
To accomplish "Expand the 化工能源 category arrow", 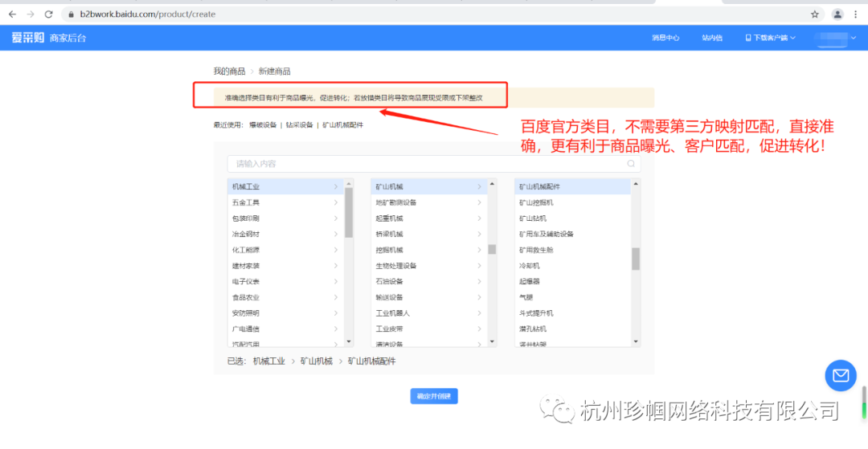I will point(335,250).
